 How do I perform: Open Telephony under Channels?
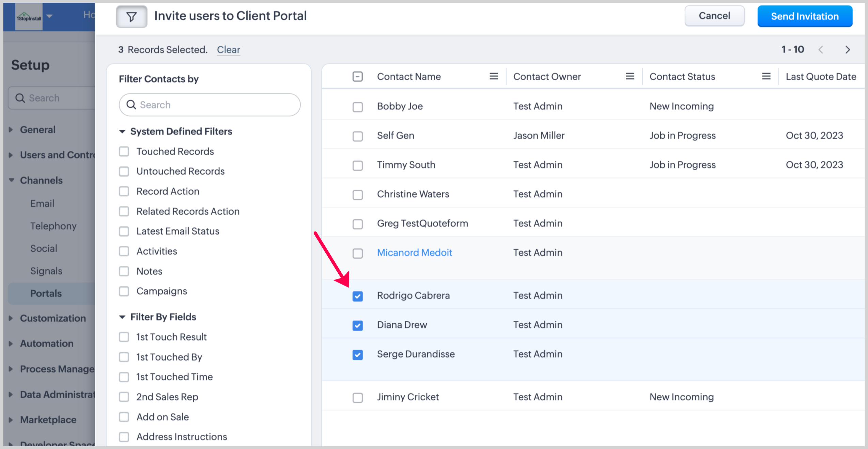point(53,226)
